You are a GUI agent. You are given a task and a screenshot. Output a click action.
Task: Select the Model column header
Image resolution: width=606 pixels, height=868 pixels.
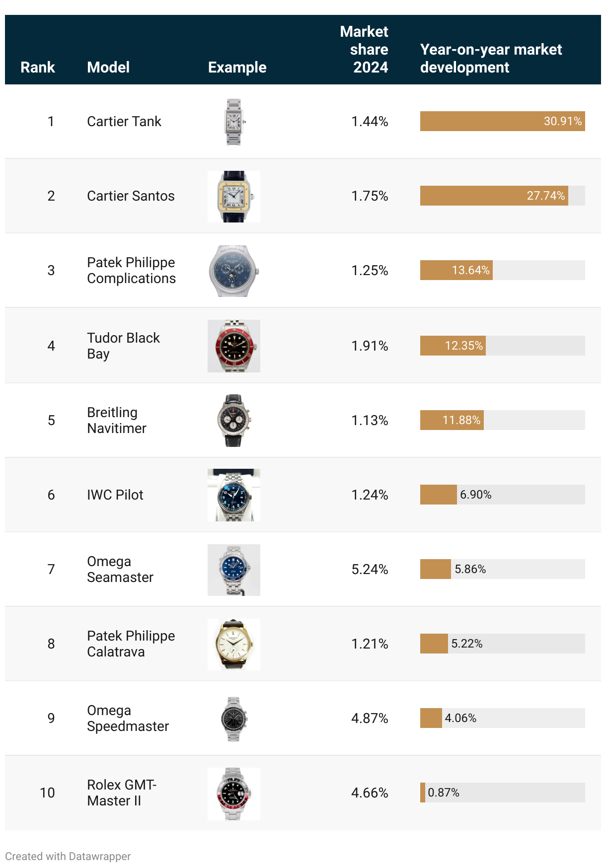(x=108, y=67)
